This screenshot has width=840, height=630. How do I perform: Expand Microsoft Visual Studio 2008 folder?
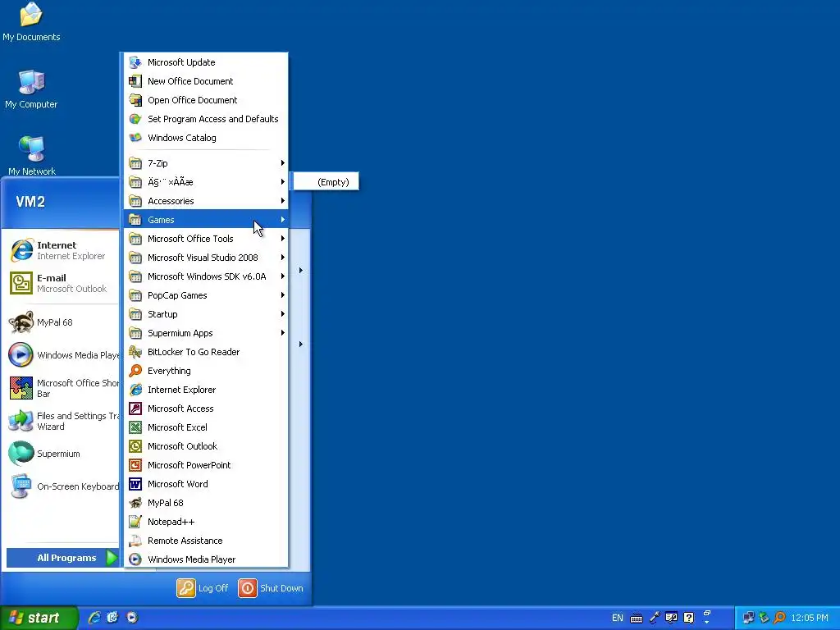206,258
